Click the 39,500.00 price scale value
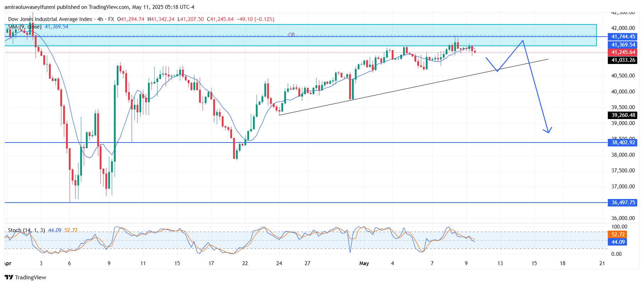Screen dimensions: 644x285 [623, 107]
